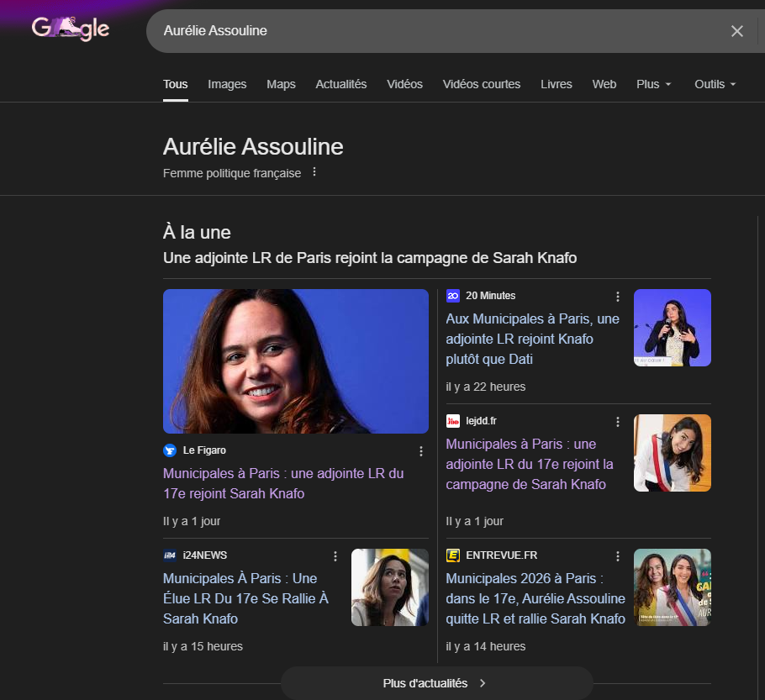Expand Plus d'actualités news section
The image size is (765, 700).
point(435,683)
